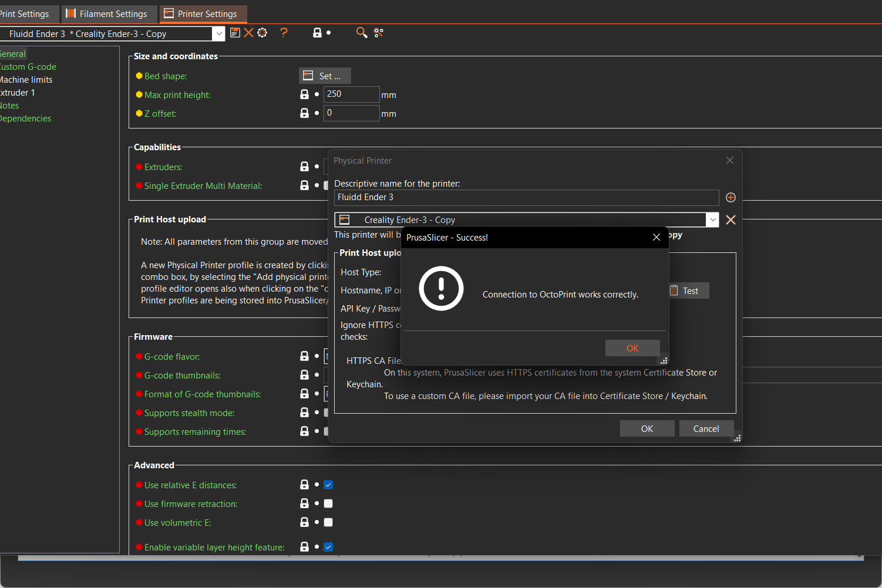Switch to Filament Settings tab

point(108,13)
